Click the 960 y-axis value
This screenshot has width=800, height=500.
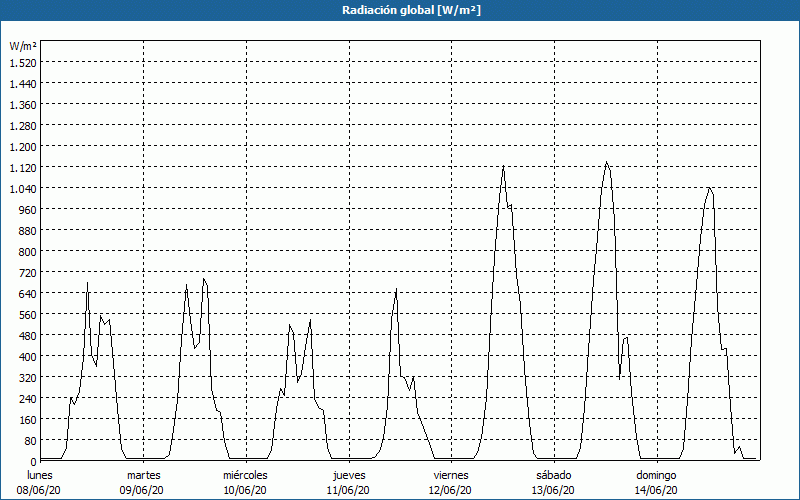click(27, 209)
